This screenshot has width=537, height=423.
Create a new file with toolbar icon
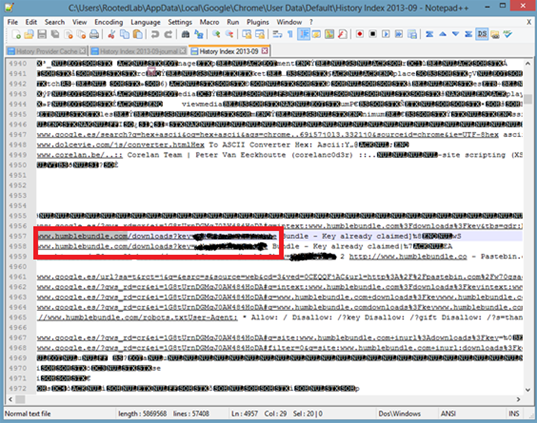point(16,34)
